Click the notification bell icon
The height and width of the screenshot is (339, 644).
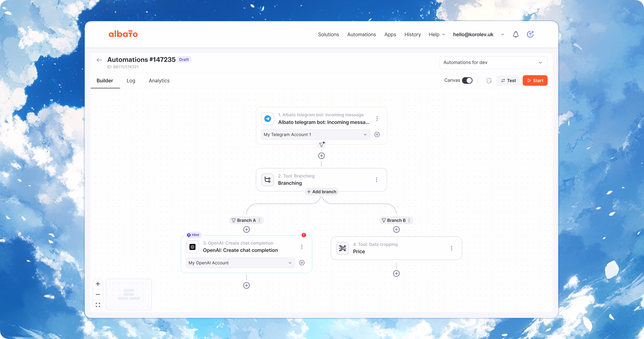[515, 34]
